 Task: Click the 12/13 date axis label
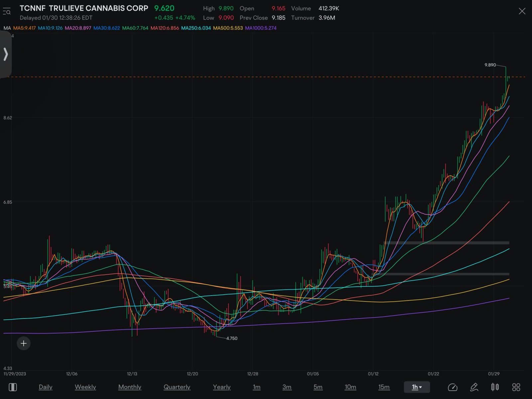click(x=132, y=374)
